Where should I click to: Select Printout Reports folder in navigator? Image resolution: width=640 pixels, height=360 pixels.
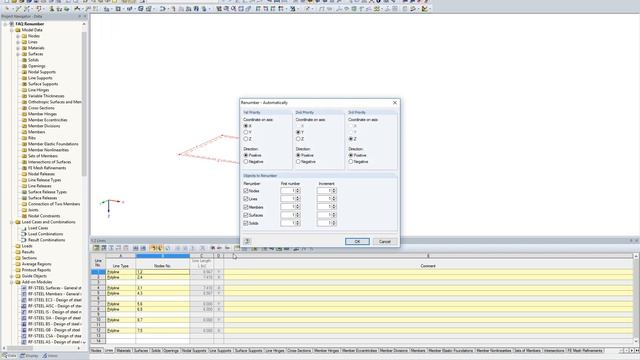pos(36,270)
